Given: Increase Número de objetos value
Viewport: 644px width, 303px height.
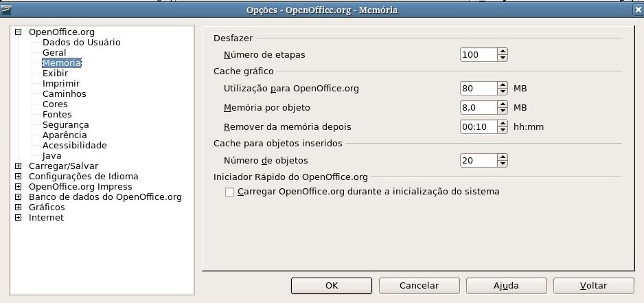Looking at the screenshot, I should [x=503, y=157].
